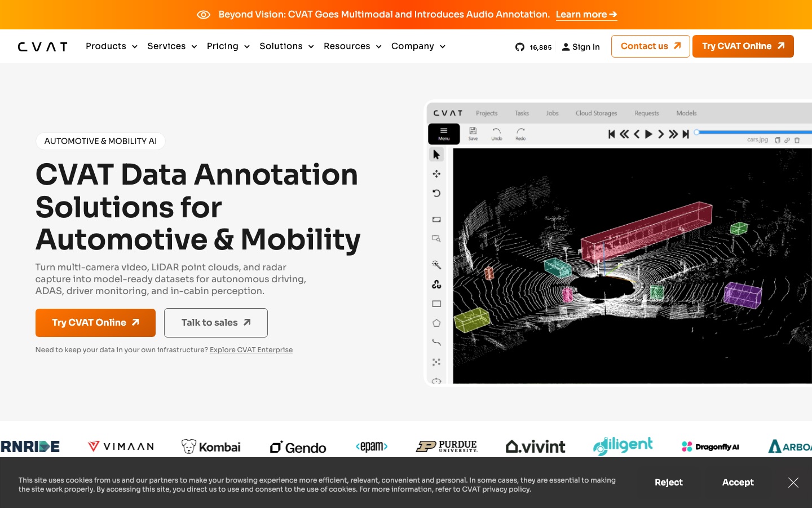Click the eye icon in the orange banner
This screenshot has height=508, width=812.
[x=203, y=15]
